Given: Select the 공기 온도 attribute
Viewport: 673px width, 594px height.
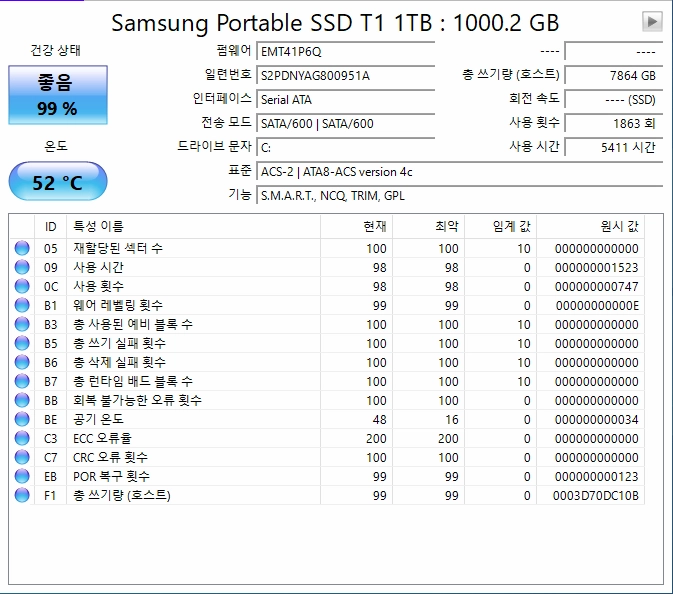Looking at the screenshot, I should click(98, 419).
